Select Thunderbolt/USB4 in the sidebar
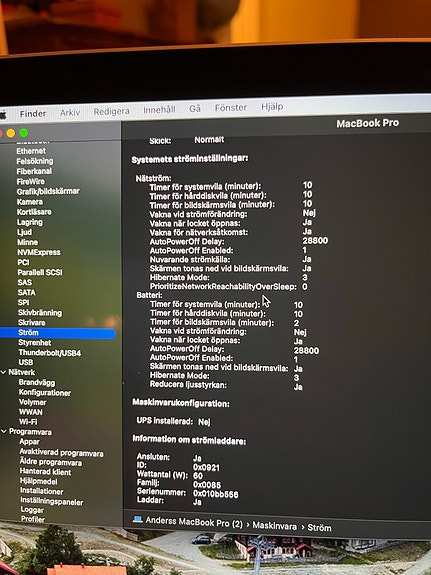The image size is (431, 575). [x=50, y=353]
